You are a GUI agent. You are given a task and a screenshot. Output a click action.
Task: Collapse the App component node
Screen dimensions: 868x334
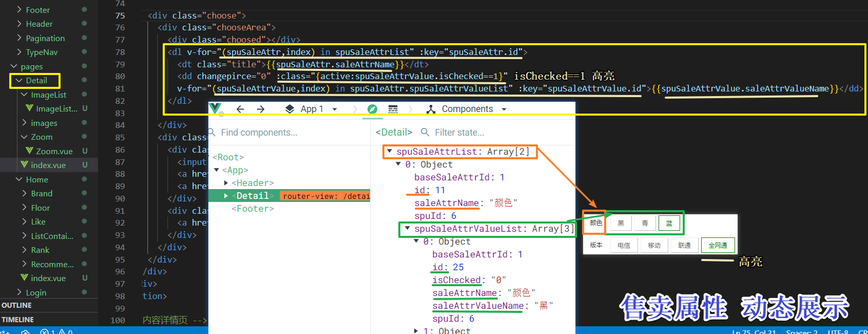click(217, 170)
